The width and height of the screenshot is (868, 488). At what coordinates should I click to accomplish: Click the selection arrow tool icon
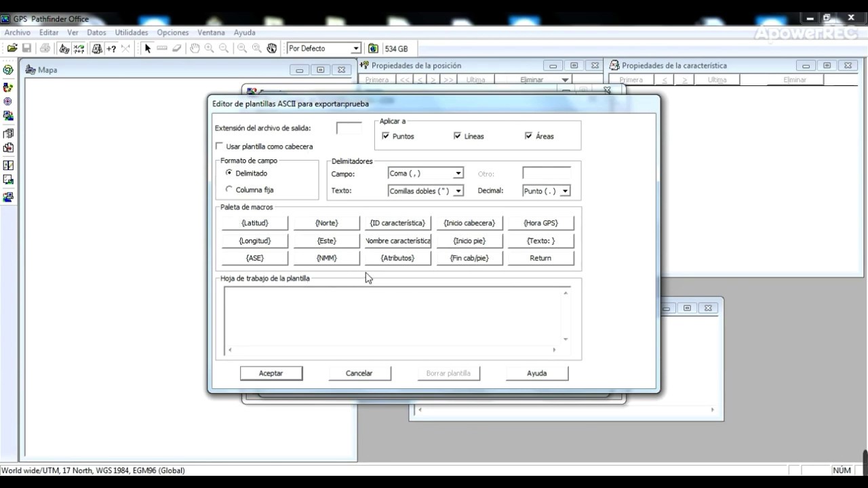pyautogui.click(x=147, y=48)
